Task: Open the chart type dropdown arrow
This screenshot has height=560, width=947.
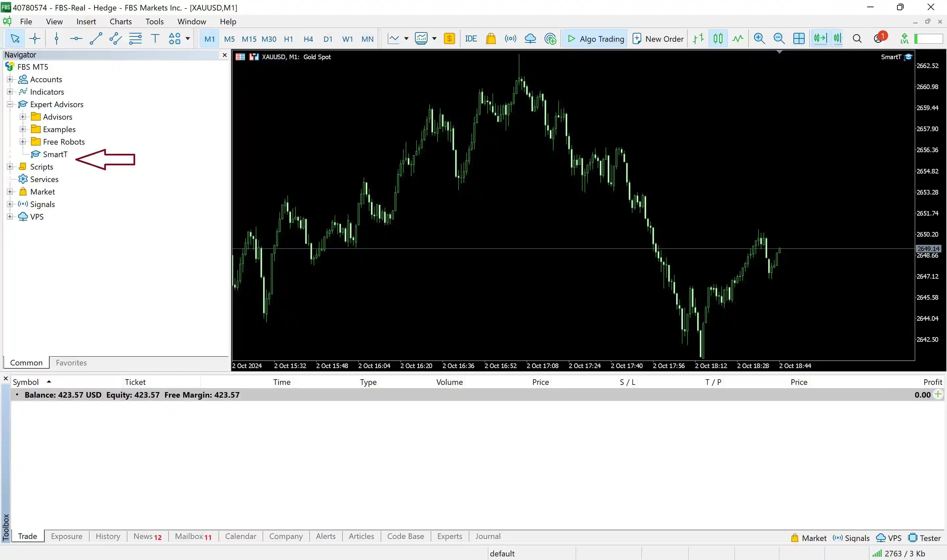Action: tap(406, 38)
